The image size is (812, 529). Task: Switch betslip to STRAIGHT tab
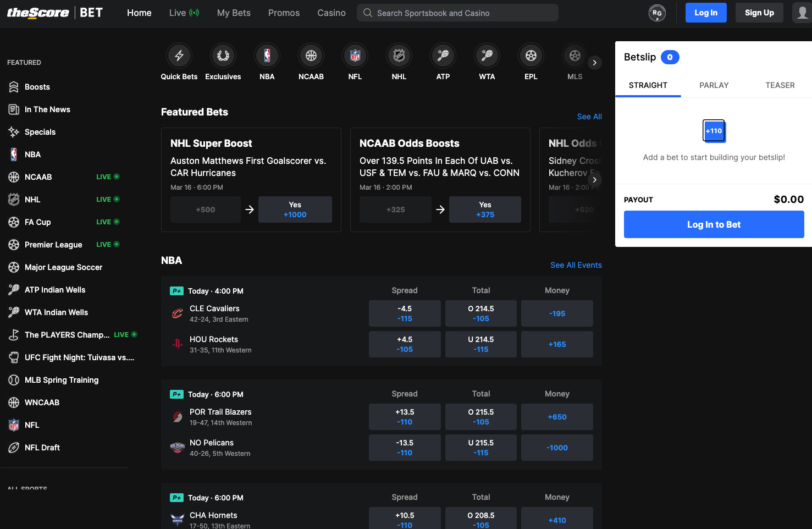(648, 85)
